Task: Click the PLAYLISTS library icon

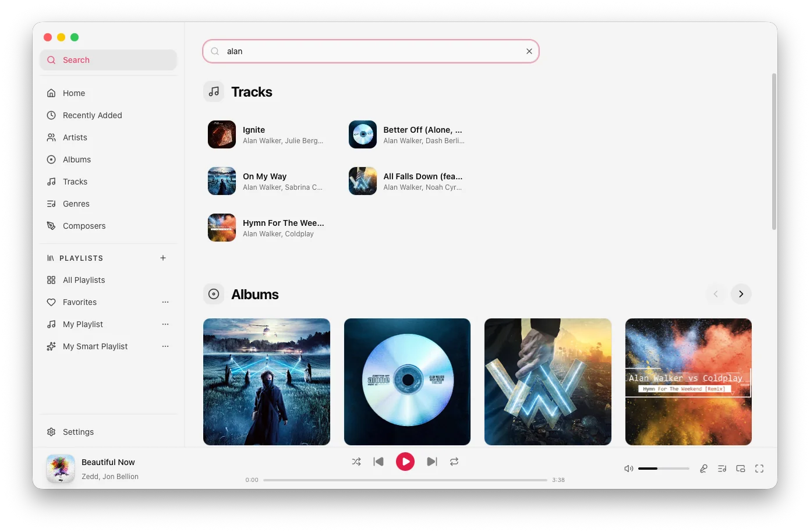Action: click(51, 258)
